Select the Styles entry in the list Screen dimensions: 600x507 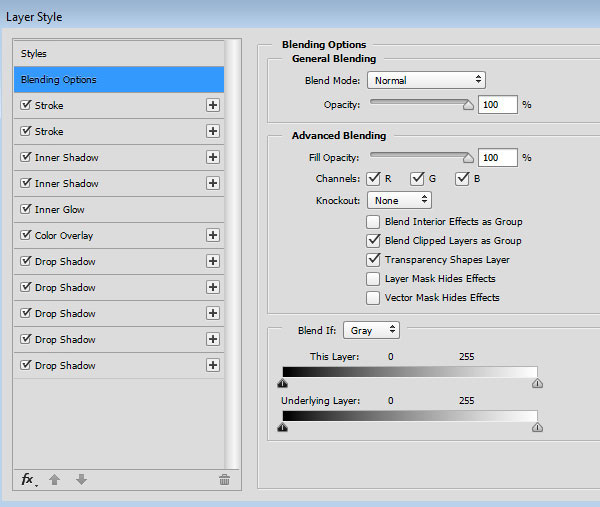[119, 54]
